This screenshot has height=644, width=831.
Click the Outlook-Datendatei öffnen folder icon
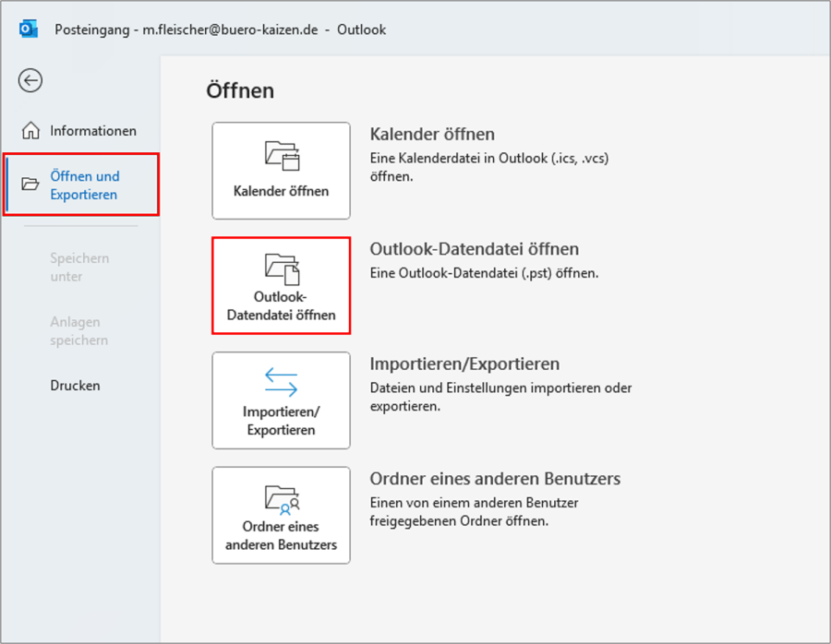281,269
